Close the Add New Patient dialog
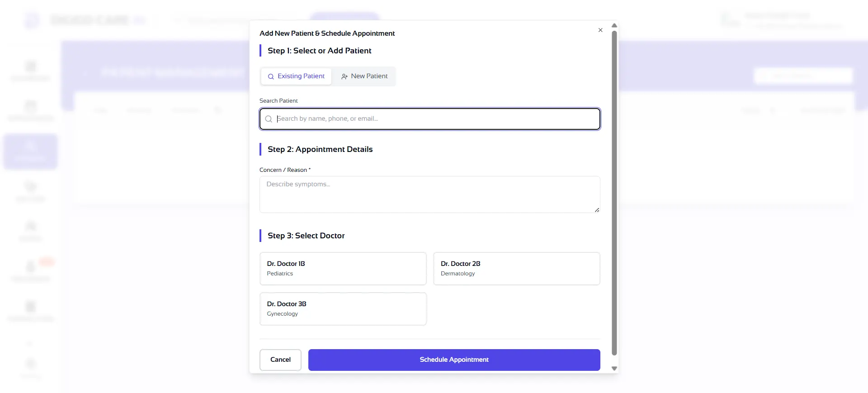 point(600,30)
